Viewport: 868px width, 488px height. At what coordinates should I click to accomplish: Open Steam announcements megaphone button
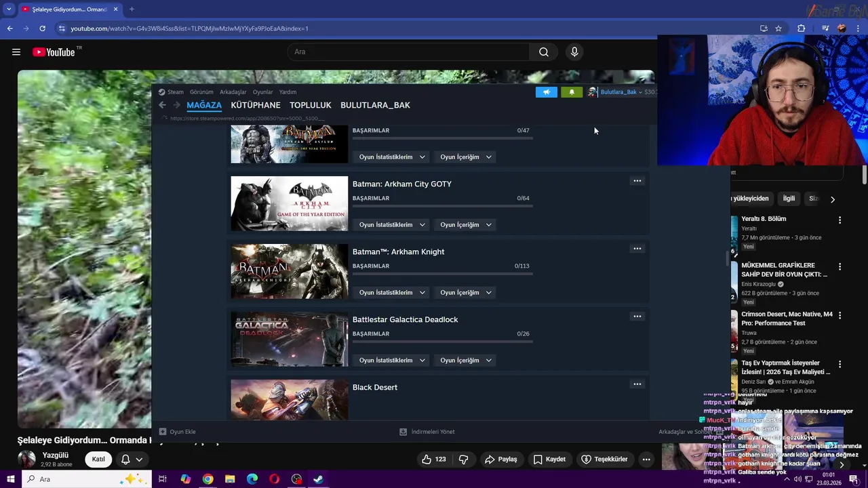pyautogui.click(x=547, y=92)
